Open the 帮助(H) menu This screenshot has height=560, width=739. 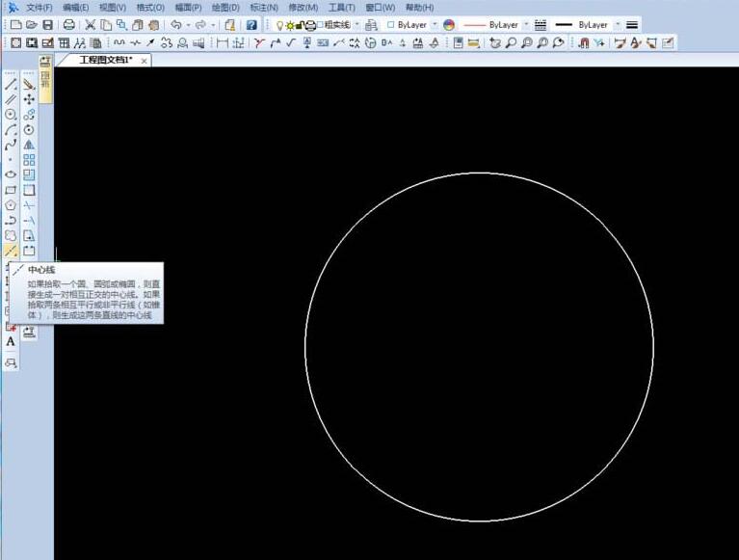point(419,8)
